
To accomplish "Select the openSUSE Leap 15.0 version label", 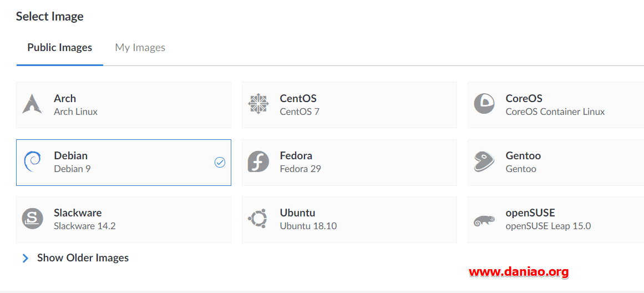I will coord(548,226).
